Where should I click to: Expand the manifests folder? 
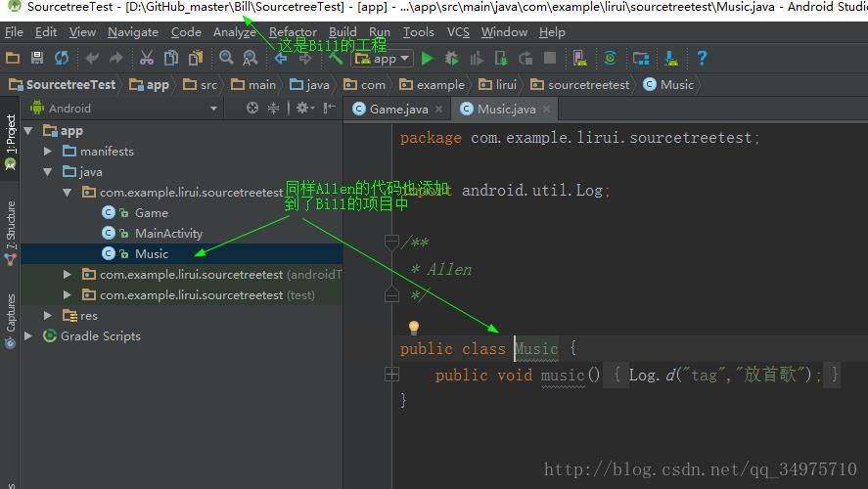tap(48, 151)
